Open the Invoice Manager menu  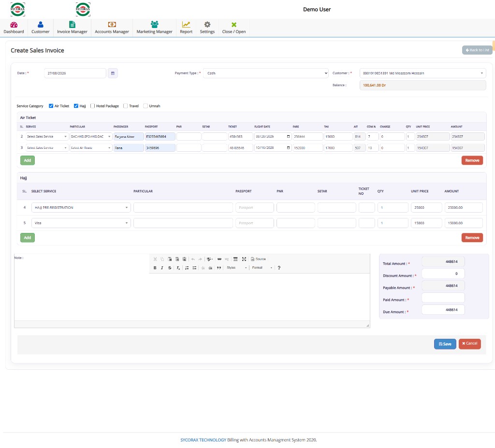coord(72,28)
